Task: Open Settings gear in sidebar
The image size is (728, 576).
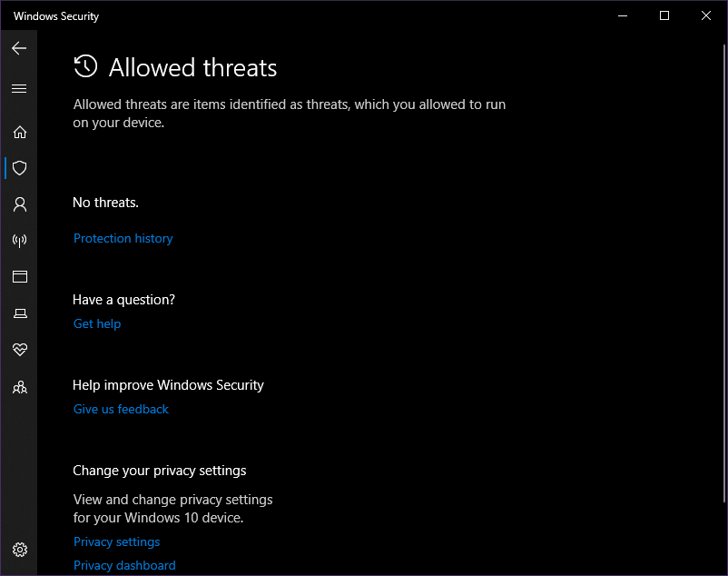Action: [x=19, y=550]
